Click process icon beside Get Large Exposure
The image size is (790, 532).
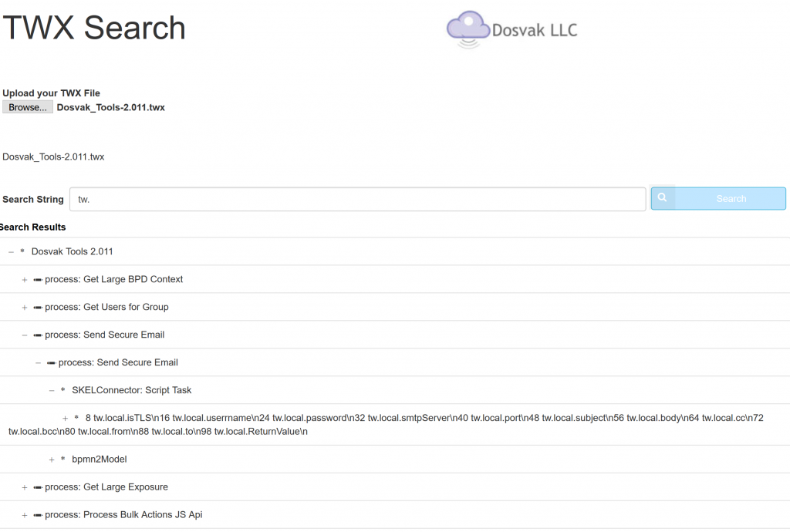pyautogui.click(x=38, y=487)
